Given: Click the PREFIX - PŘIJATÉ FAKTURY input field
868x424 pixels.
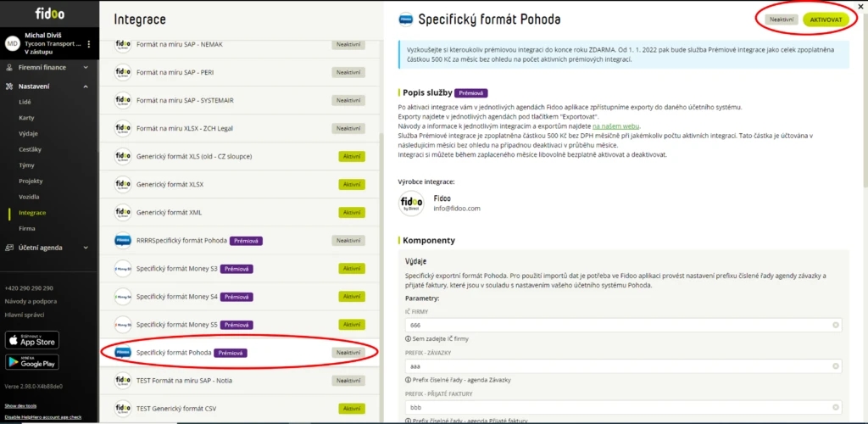Looking at the screenshot, I should [623, 407].
